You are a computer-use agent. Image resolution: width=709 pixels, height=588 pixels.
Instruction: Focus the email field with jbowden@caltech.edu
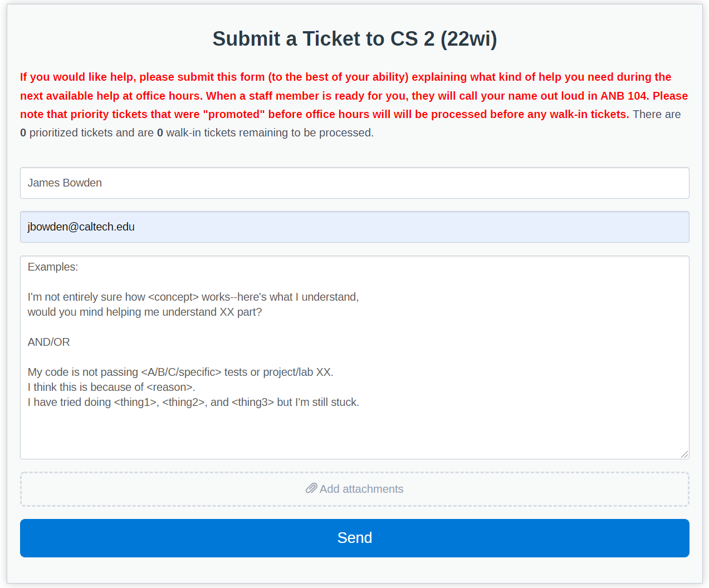click(x=355, y=227)
